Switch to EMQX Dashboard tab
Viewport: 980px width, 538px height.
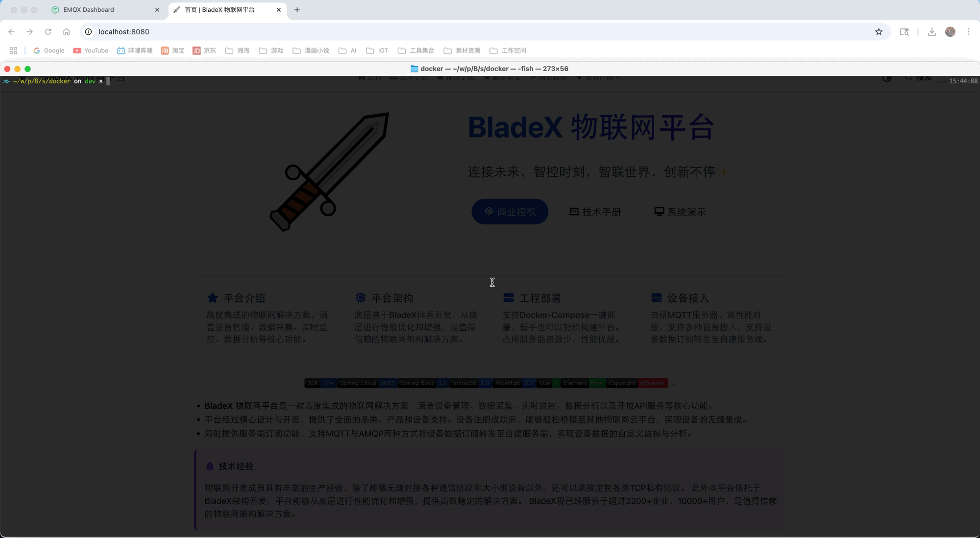[89, 10]
